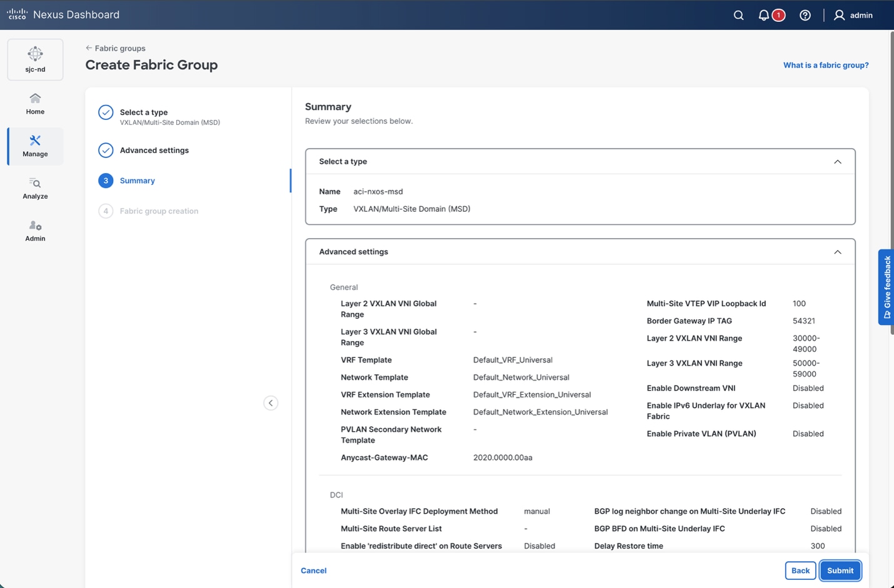Click the 'Select a type' checkmark icon
The height and width of the screenshot is (588, 894).
[x=106, y=112]
